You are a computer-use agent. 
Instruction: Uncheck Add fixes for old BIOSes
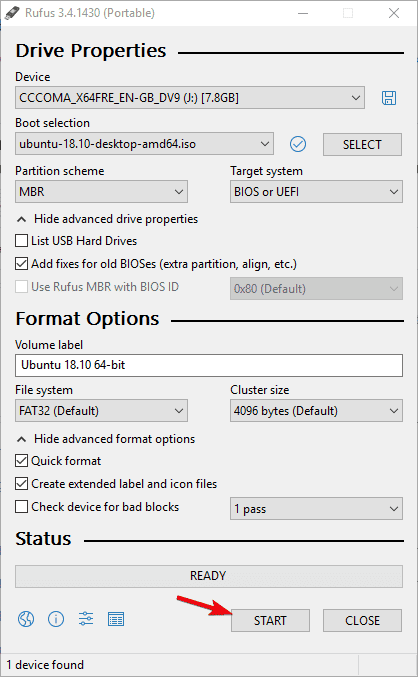(x=22, y=264)
